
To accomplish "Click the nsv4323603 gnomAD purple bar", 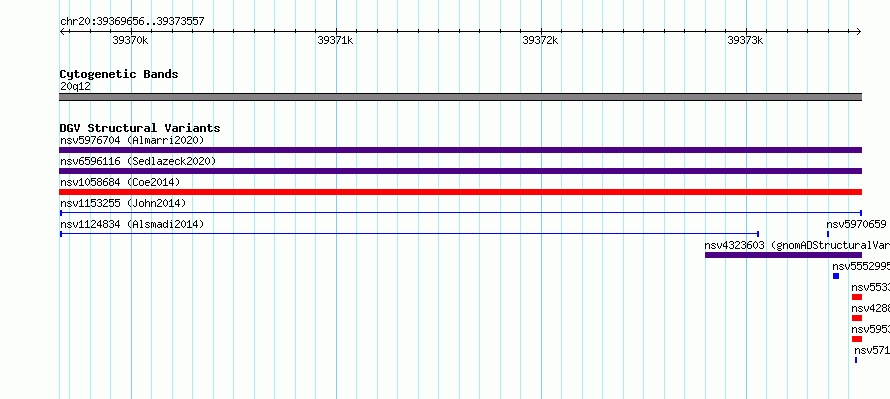I will [783, 255].
